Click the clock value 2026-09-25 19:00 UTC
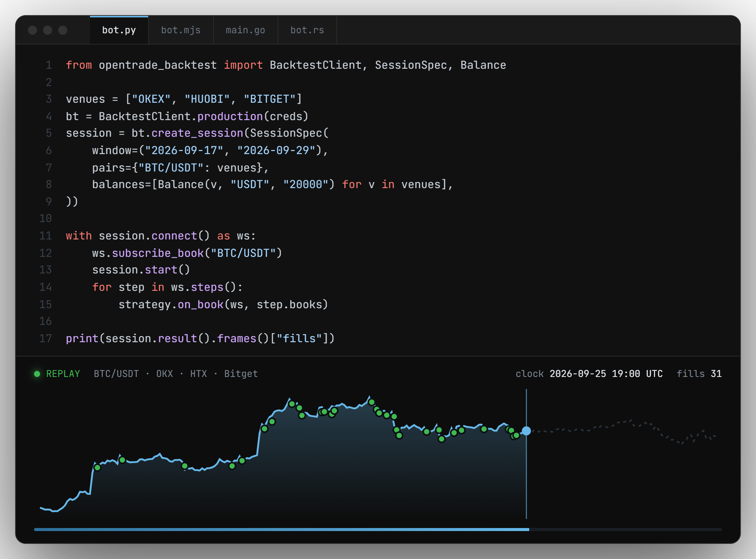Viewport: 756px width, 559px height. pyautogui.click(x=606, y=374)
